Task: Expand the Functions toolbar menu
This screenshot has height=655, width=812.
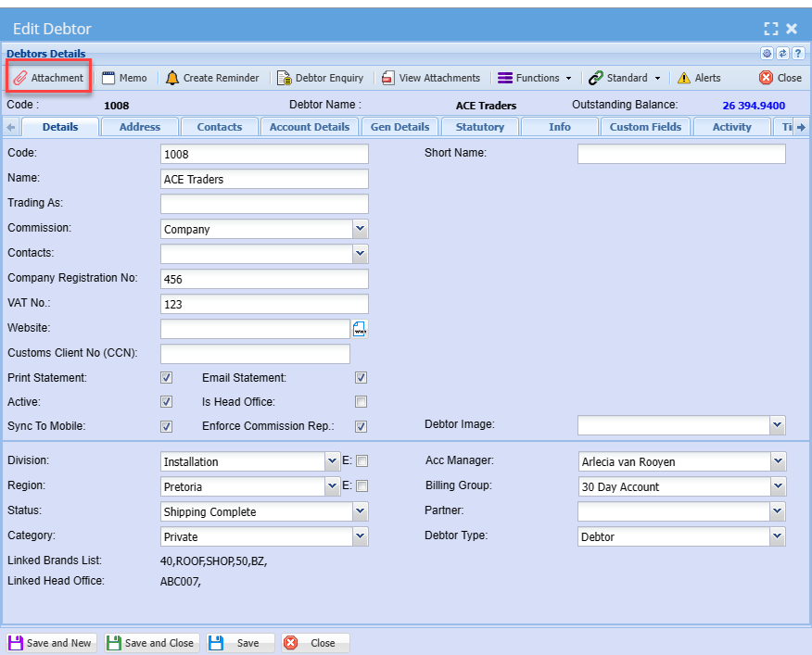Action: tap(535, 78)
